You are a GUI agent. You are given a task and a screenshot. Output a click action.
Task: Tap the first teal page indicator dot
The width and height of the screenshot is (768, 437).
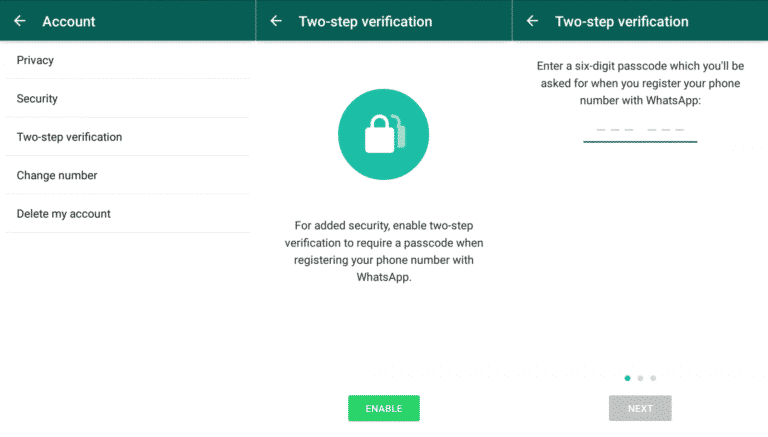coord(627,378)
